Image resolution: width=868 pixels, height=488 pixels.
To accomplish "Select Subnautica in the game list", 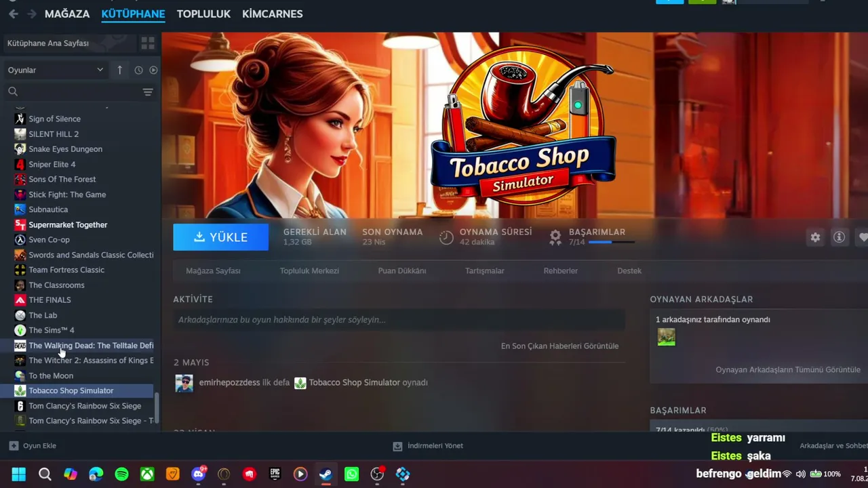I will [x=84, y=209].
